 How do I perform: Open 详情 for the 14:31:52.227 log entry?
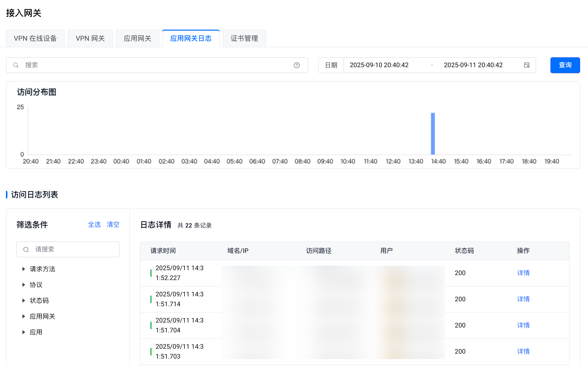[523, 273]
